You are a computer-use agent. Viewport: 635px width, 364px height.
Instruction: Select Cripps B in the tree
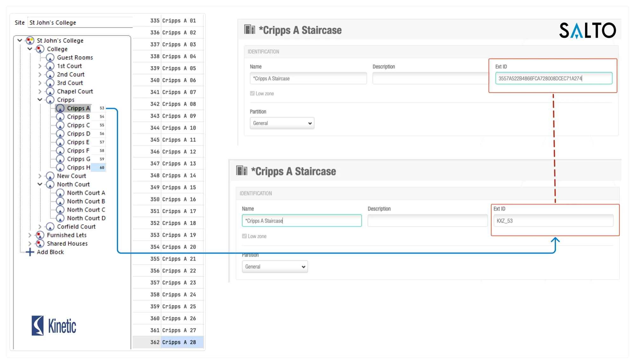(x=78, y=117)
